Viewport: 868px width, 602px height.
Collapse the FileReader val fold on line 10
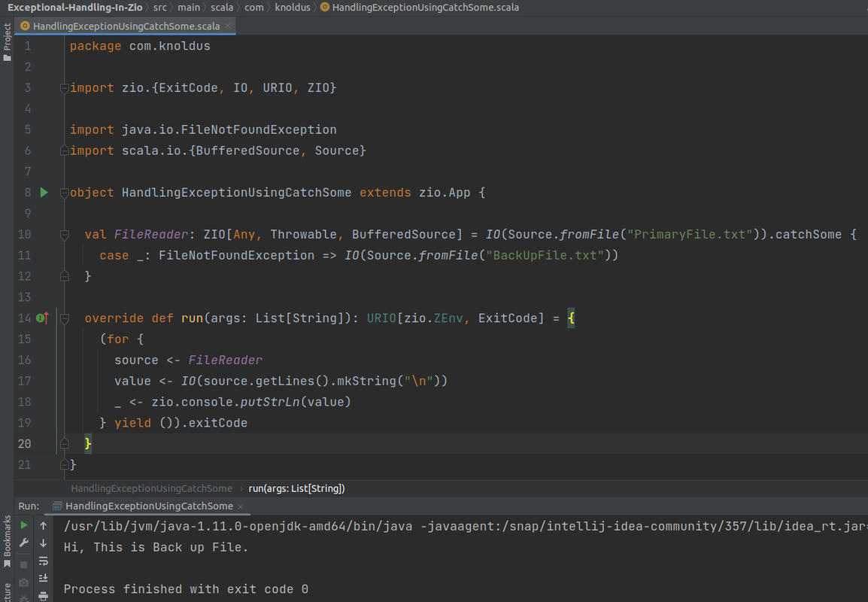pyautogui.click(x=64, y=235)
